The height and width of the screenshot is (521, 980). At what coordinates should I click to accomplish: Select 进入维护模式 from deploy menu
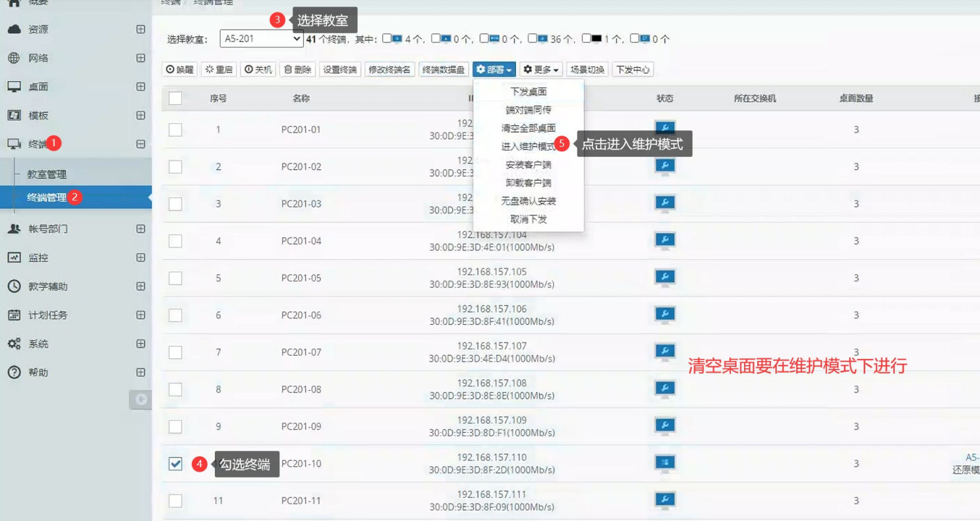pyautogui.click(x=528, y=146)
